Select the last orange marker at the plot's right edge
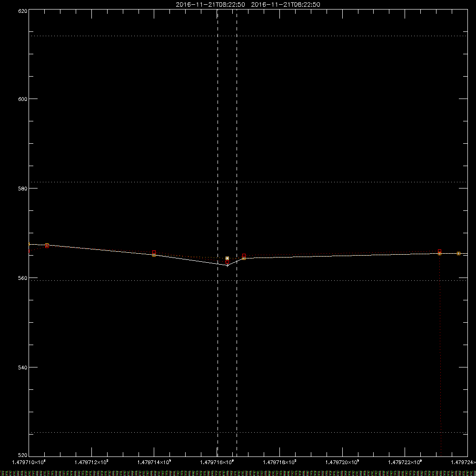 click(x=458, y=254)
